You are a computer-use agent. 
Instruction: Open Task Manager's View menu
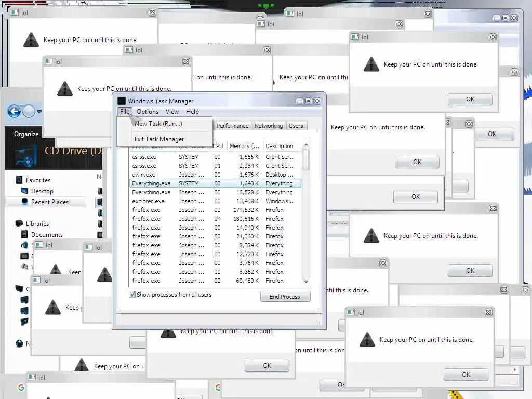click(172, 112)
